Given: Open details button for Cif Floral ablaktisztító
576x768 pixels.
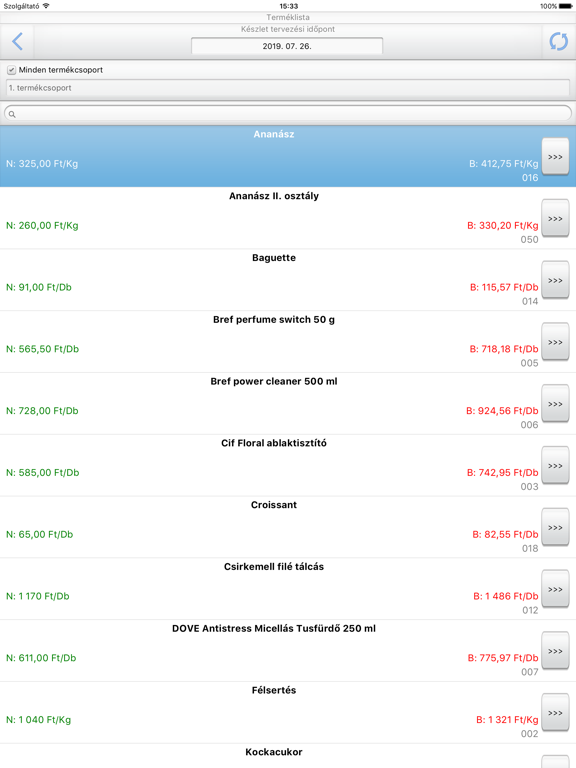Looking at the screenshot, I should (x=555, y=466).
